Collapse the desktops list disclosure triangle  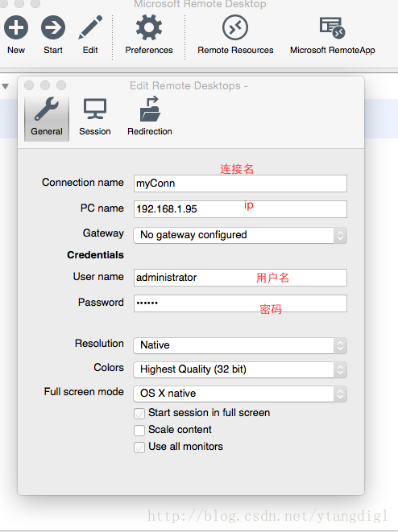coord(5,86)
